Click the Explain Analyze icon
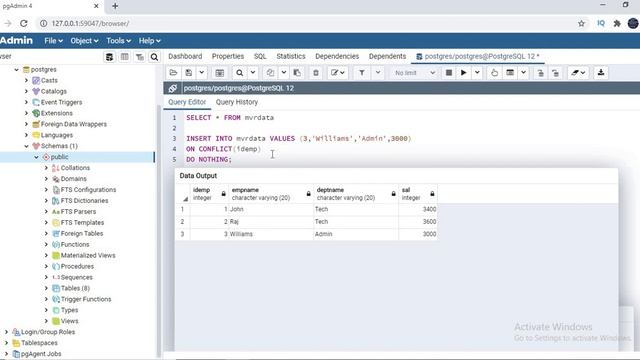The height and width of the screenshot is (360, 640). [x=510, y=73]
